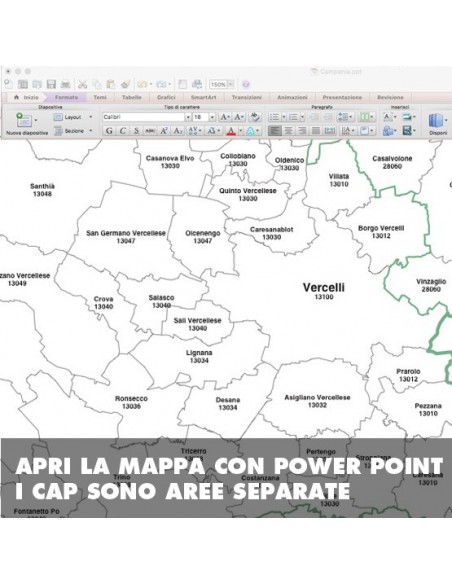Toggle italic C formatting
This screenshot has height=584, width=452.
pos(122,131)
